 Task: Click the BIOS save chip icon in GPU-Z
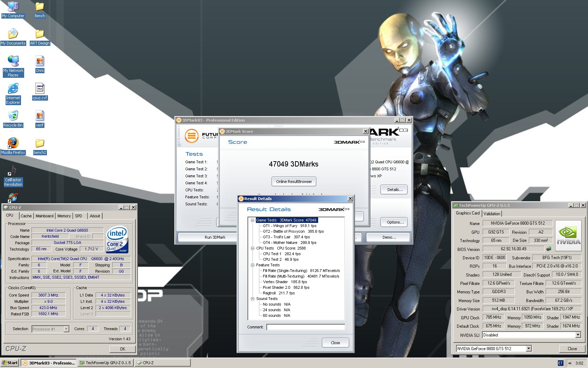549,249
